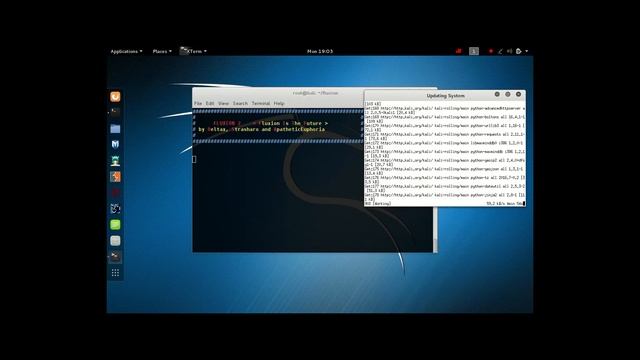Open the workspace indicator in the top bar
This screenshot has width=640, height=360.
click(473, 51)
